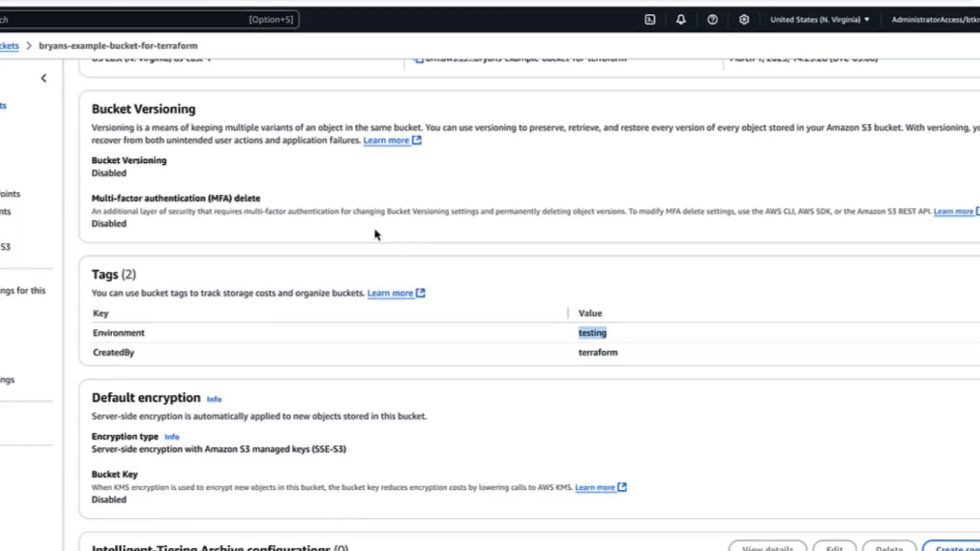The height and width of the screenshot is (551, 980).
Task: Click SSE-S3 managed keys encryption text
Action: point(218,449)
